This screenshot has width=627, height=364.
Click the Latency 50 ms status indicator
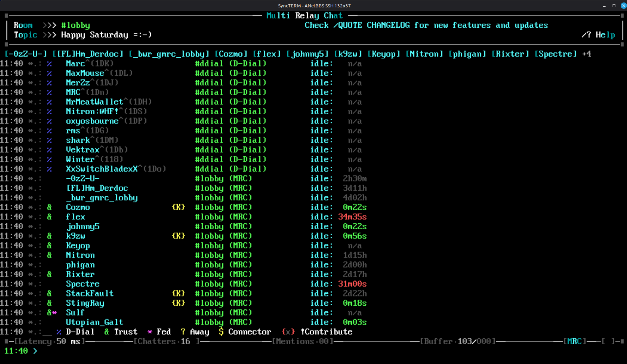click(x=50, y=341)
